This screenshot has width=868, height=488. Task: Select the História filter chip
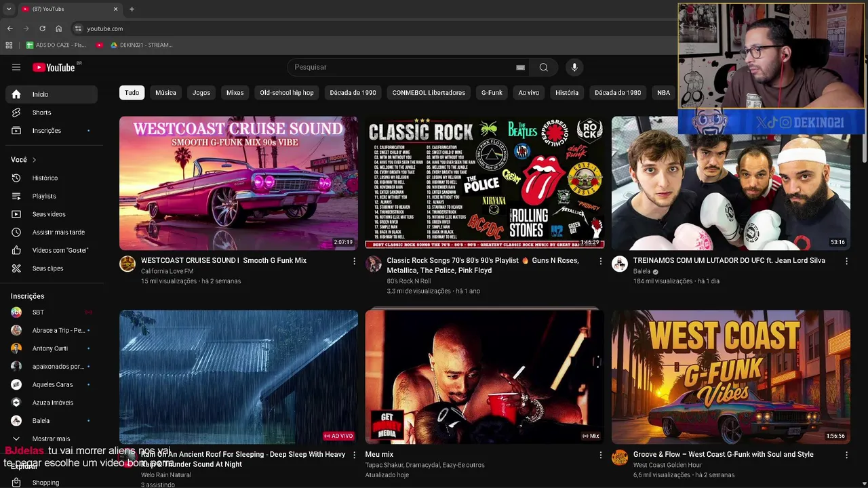coord(567,93)
